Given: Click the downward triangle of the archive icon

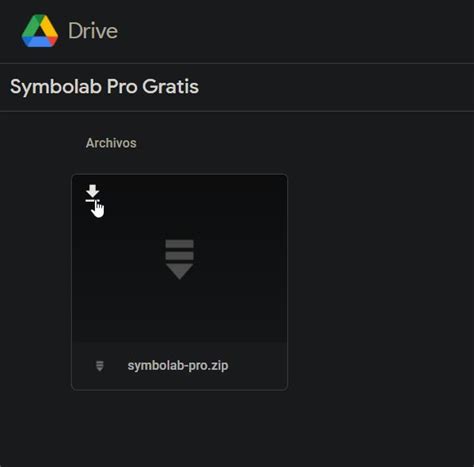Looking at the screenshot, I should point(179,271).
